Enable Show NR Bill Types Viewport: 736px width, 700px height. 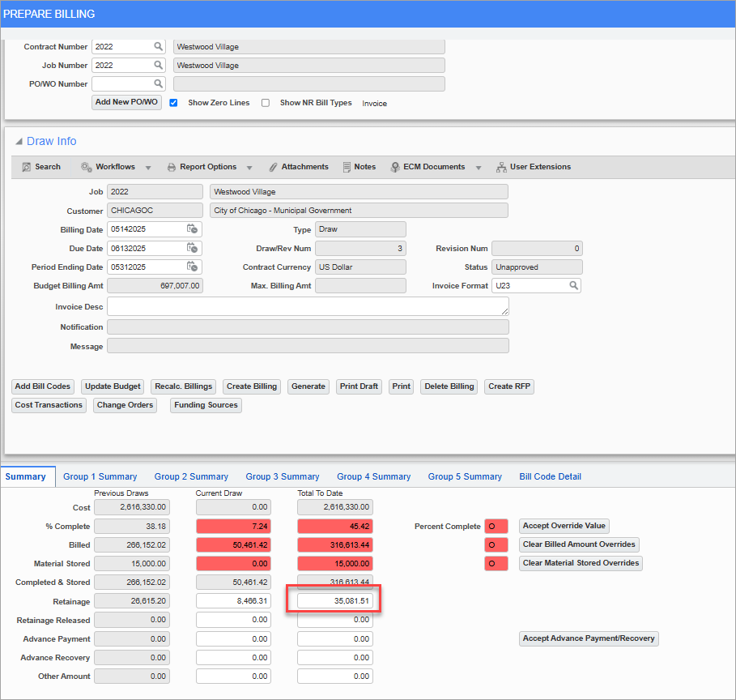coord(265,102)
